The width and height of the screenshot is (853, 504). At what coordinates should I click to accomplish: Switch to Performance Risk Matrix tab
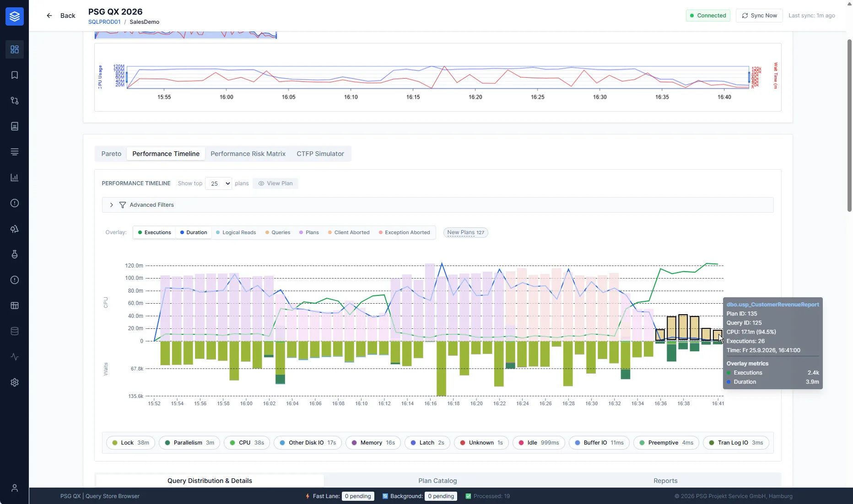[x=248, y=154]
